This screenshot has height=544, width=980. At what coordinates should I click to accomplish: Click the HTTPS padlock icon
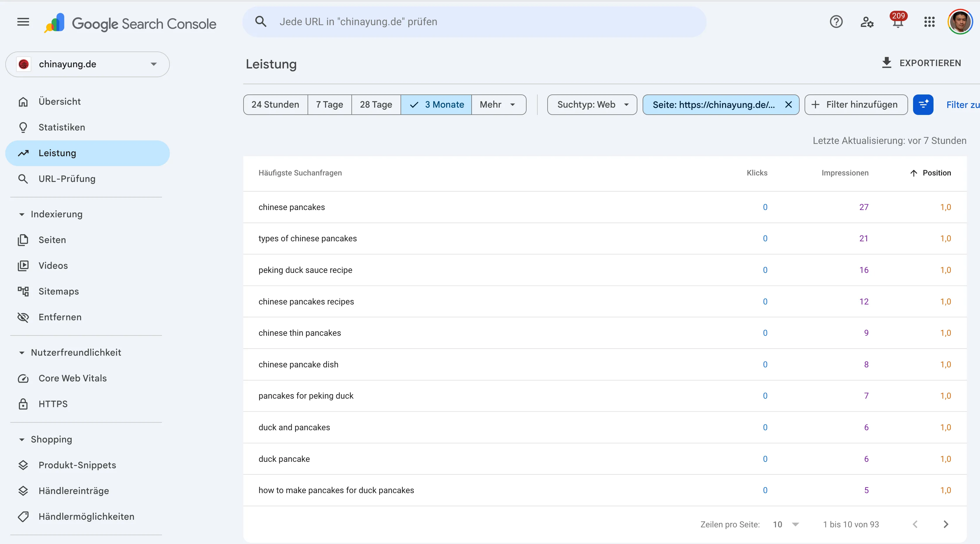(23, 404)
